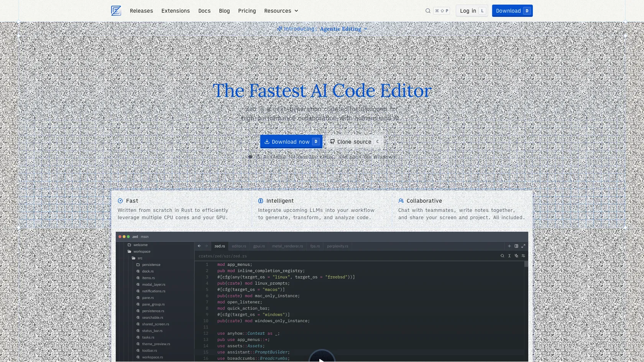
Task: Click the Log in button
Action: 472,11
